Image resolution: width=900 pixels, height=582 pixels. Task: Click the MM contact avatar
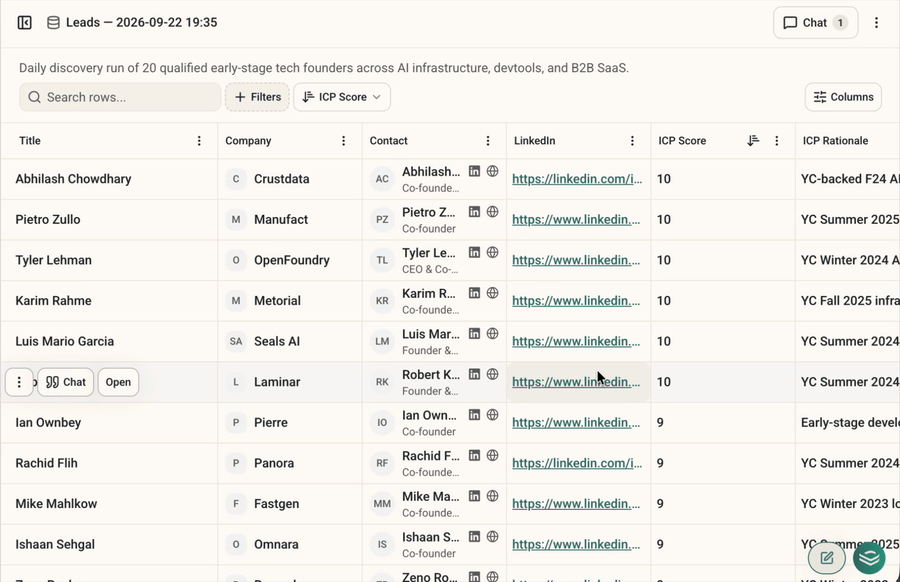click(x=382, y=504)
